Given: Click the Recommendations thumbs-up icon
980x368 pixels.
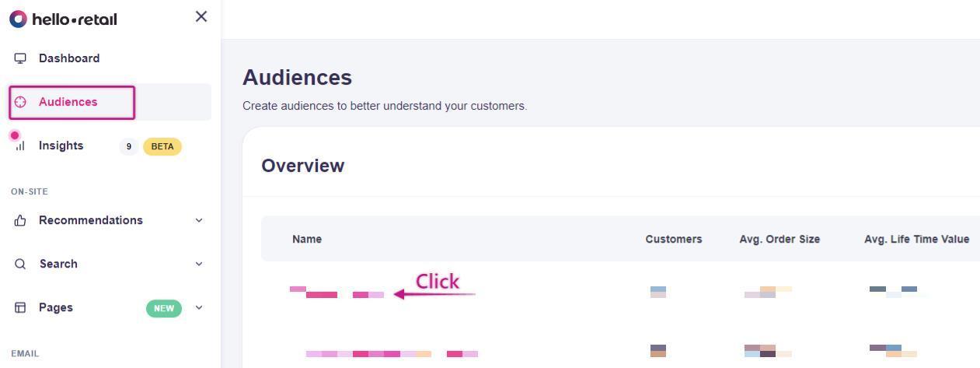Looking at the screenshot, I should pos(20,220).
